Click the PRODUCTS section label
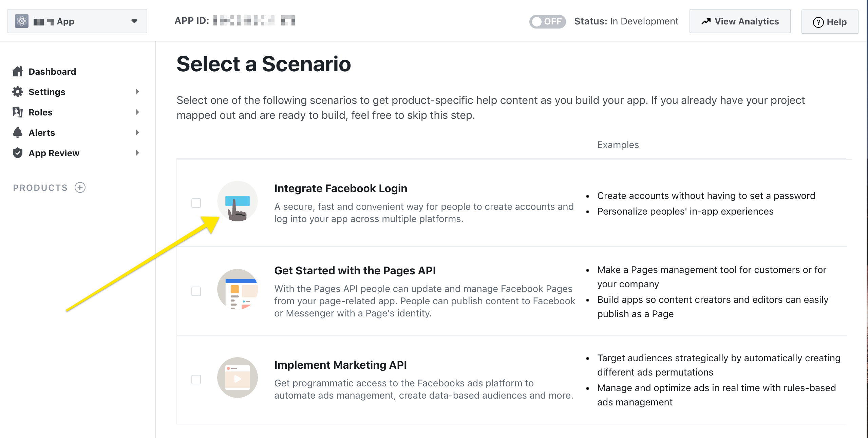 click(x=40, y=188)
